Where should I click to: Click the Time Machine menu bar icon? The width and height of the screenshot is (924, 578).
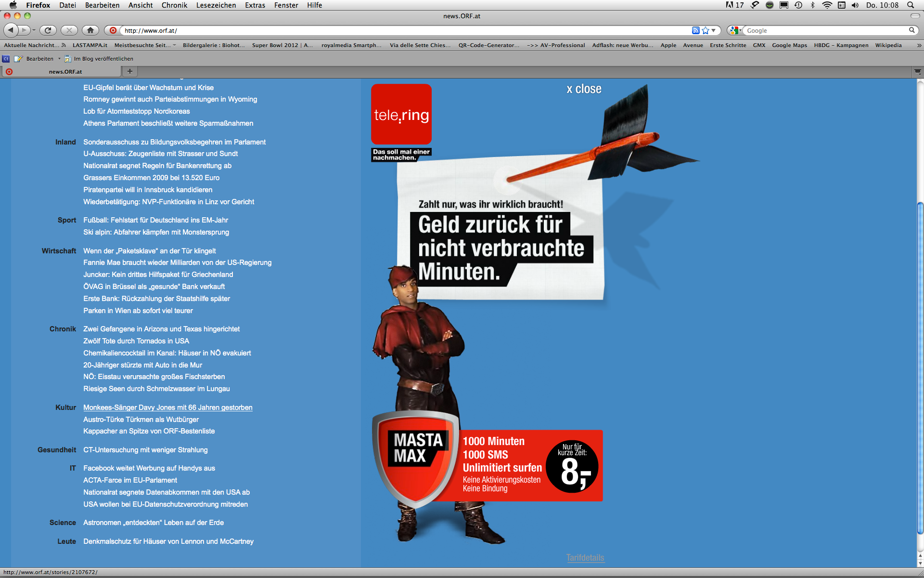click(x=798, y=5)
